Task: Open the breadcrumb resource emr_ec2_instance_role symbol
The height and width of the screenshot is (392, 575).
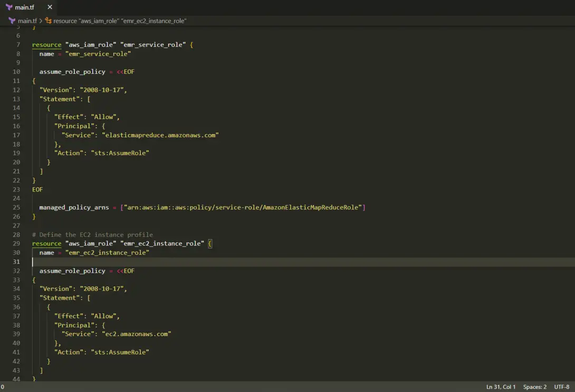Action: tap(120, 21)
